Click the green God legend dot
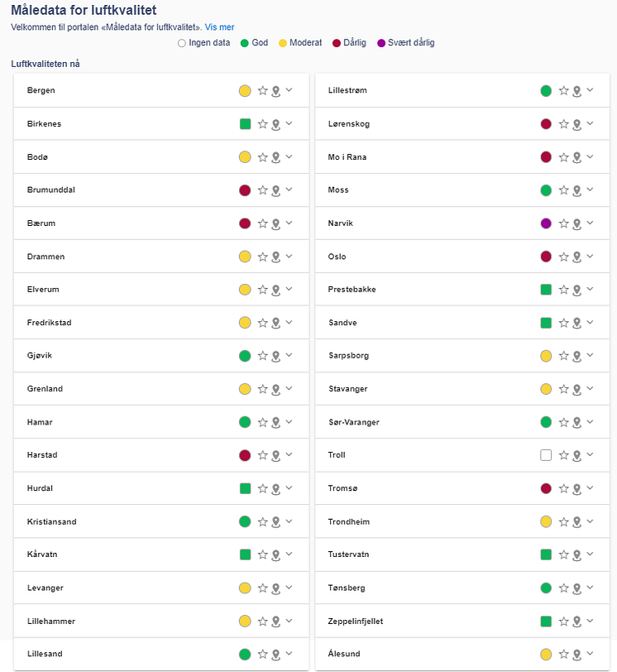 click(245, 43)
